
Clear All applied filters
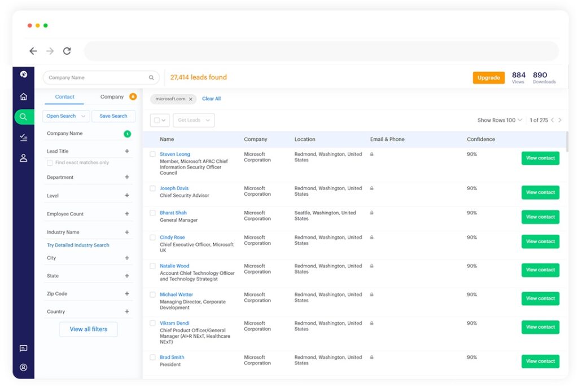211,98
